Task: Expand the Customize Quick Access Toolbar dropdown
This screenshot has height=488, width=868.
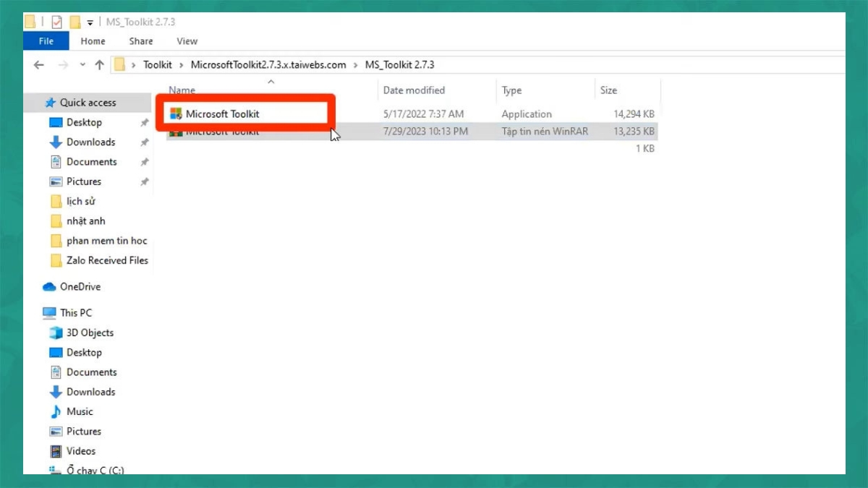Action: click(x=90, y=22)
